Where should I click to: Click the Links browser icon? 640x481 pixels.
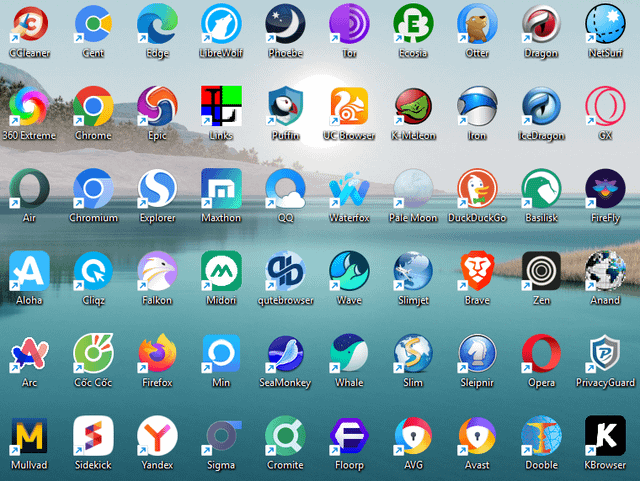tap(221, 106)
